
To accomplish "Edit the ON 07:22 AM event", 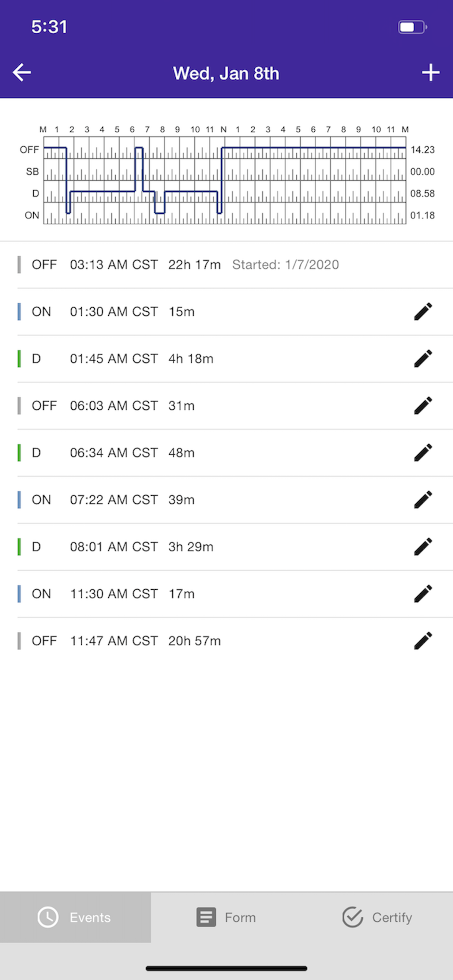I will (x=423, y=500).
